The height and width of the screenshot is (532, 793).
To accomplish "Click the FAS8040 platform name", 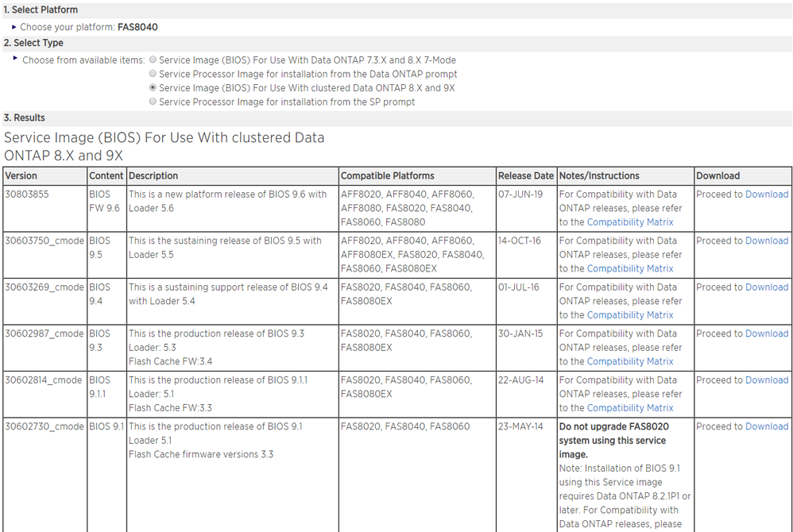I will point(137,27).
